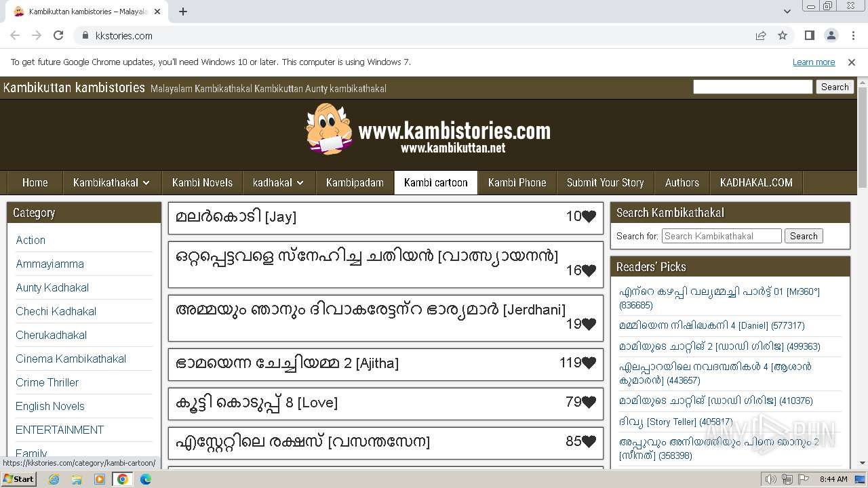Expand the kadhakal dropdown menu
Image resolution: width=868 pixels, height=488 pixels.
(x=279, y=182)
